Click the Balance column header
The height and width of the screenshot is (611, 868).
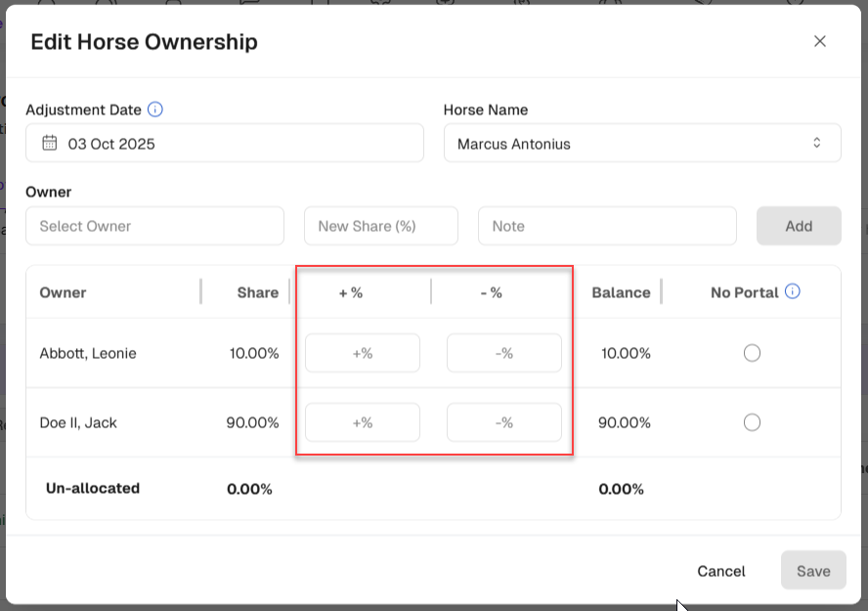point(621,292)
